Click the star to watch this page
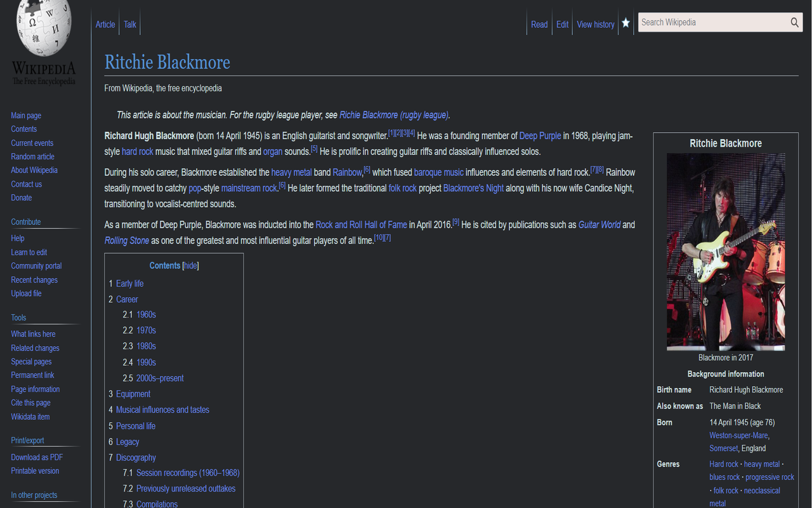 [x=625, y=22]
